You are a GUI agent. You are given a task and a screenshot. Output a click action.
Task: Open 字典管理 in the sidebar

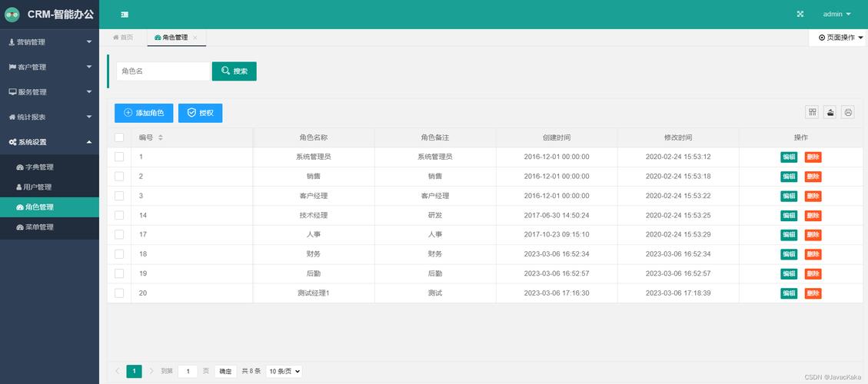pos(50,167)
